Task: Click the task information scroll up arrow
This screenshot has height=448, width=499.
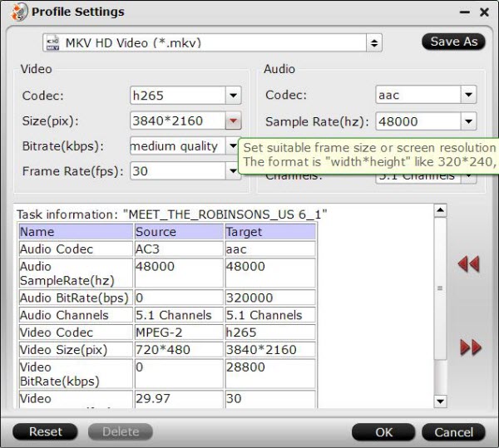Action: point(441,210)
